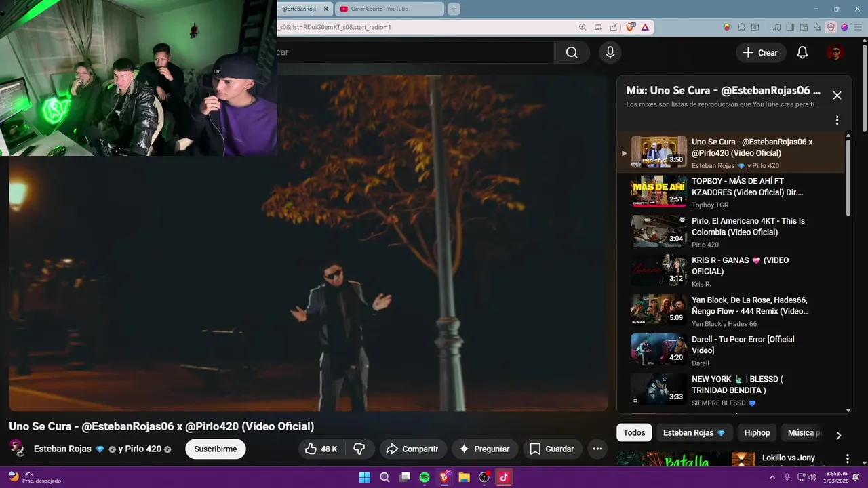Open the browser hamburger main menu
This screenshot has width=868, height=488.
pyautogui.click(x=858, y=27)
